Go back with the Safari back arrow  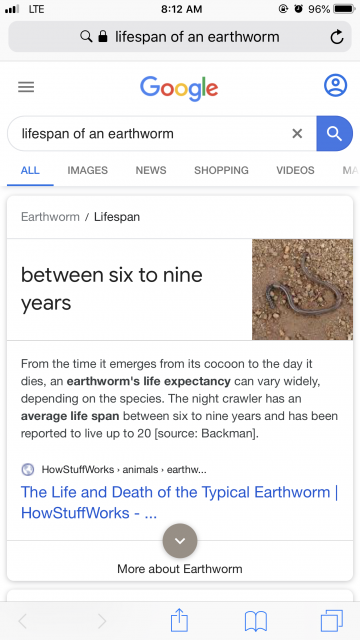(23, 621)
